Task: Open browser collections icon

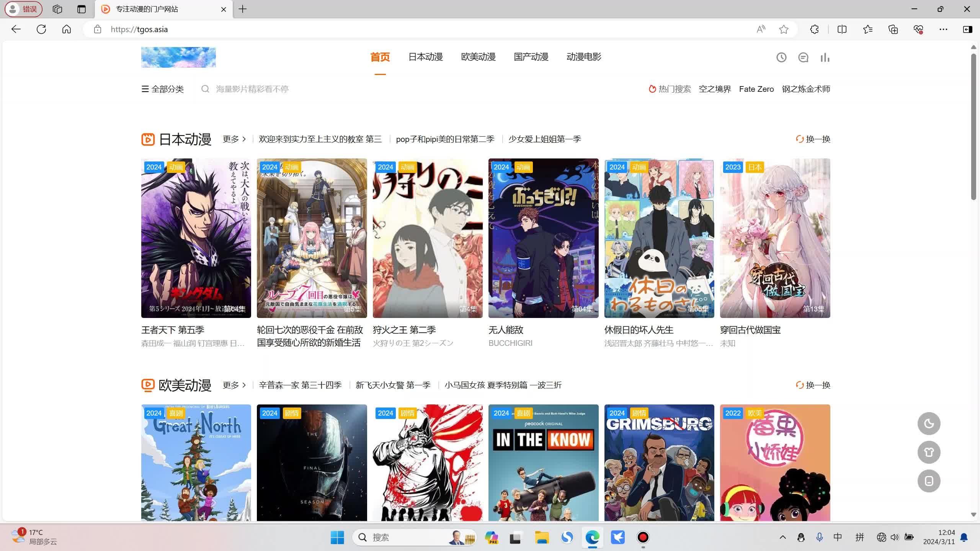Action: [893, 29]
